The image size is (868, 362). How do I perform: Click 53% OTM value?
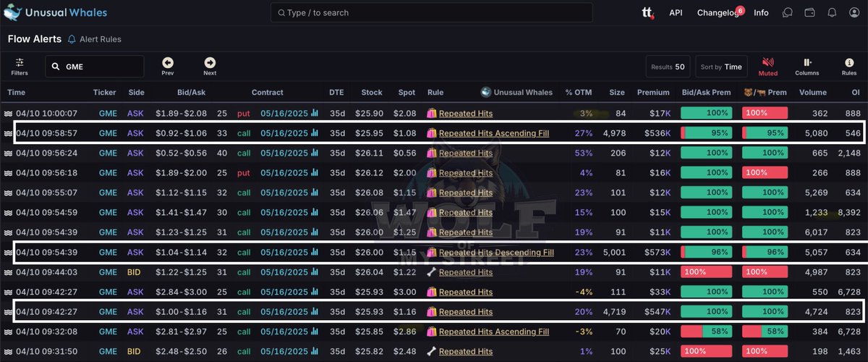pyautogui.click(x=583, y=153)
